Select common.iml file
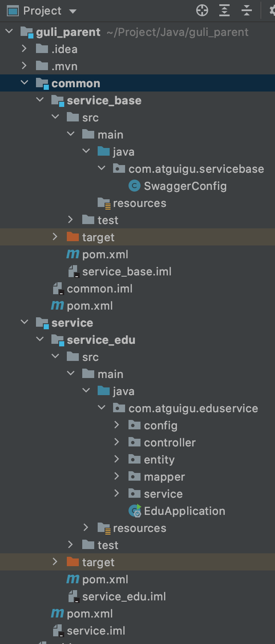Image resolution: width=275 pixels, height=644 pixels. click(x=99, y=289)
